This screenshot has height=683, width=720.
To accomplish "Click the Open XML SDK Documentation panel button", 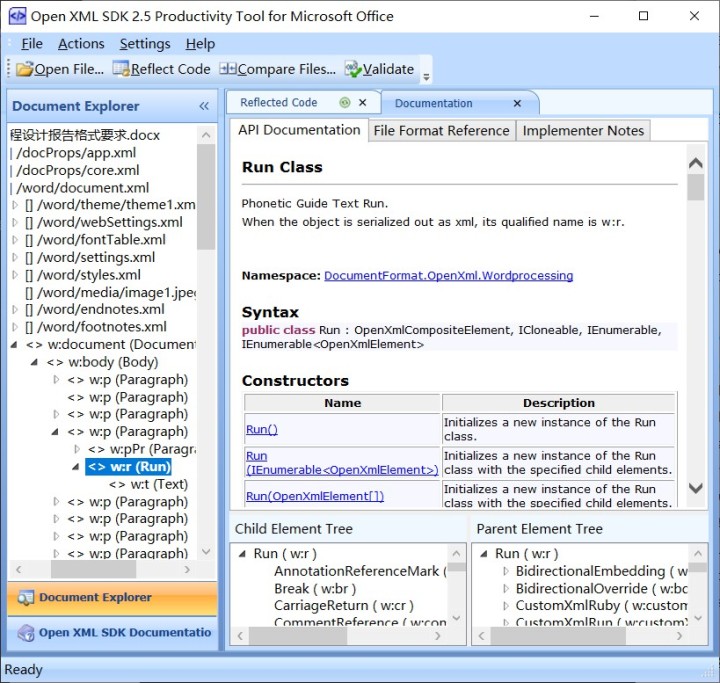I will coord(112,633).
